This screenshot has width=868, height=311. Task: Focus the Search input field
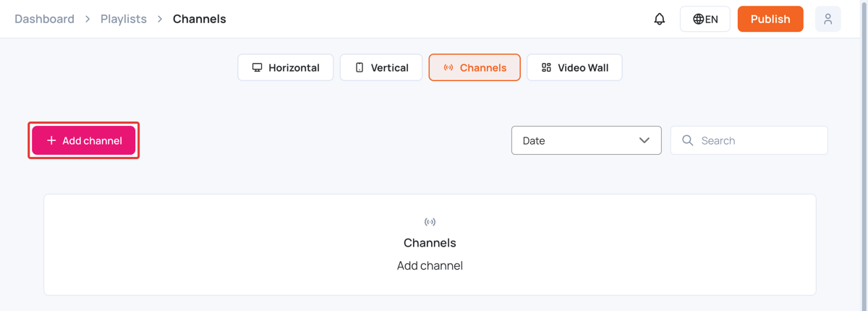pyautogui.click(x=749, y=140)
